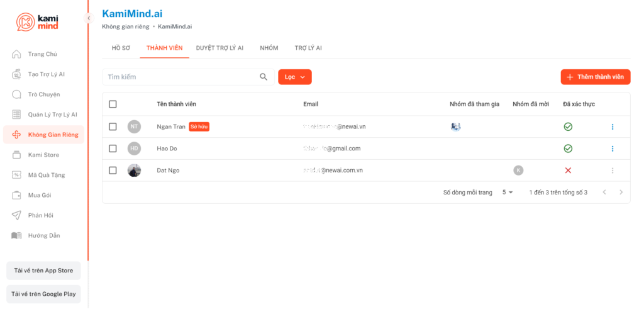Viewport: 644px width, 336px height.
Task: Click the 1 đến 3 trên tổng số 3 text
Action: pos(558,193)
